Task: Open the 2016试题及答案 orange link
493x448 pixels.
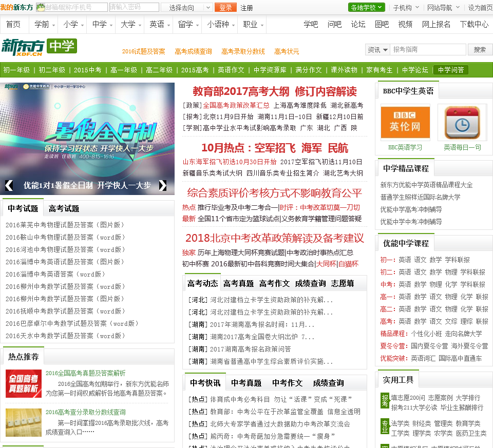Action: pyautogui.click(x=143, y=51)
